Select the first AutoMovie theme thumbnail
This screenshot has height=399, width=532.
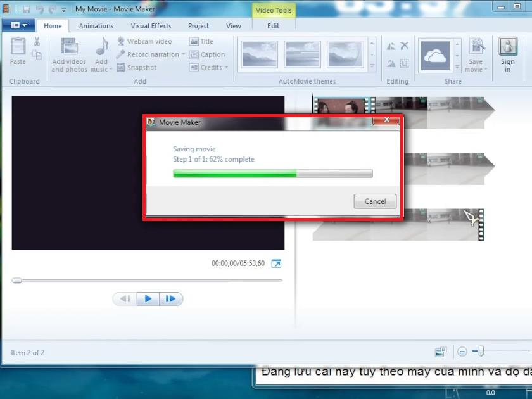(x=259, y=55)
